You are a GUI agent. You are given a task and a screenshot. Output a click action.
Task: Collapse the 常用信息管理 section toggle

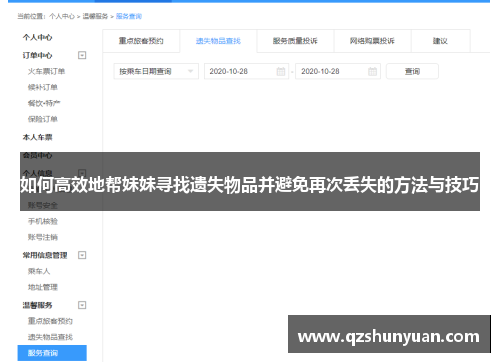tap(82, 255)
